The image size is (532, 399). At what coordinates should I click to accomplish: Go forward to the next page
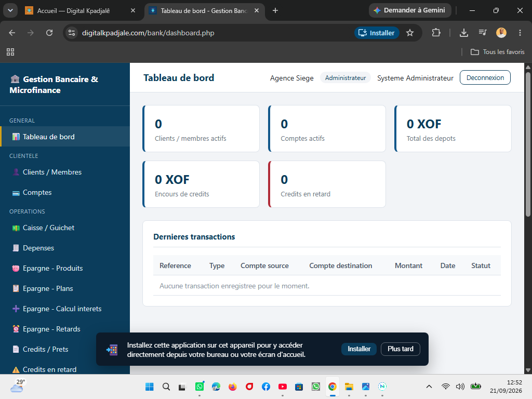(x=31, y=33)
